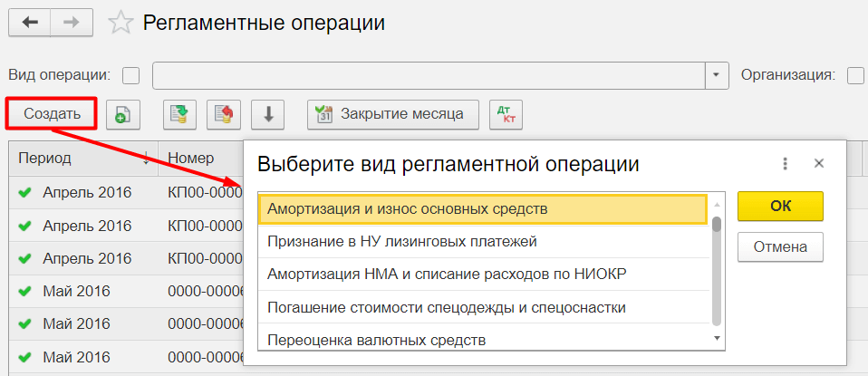The height and width of the screenshot is (376, 868).
Task: Choose Амортизация НМА и списание расходов по НИОКР
Action: (x=448, y=274)
